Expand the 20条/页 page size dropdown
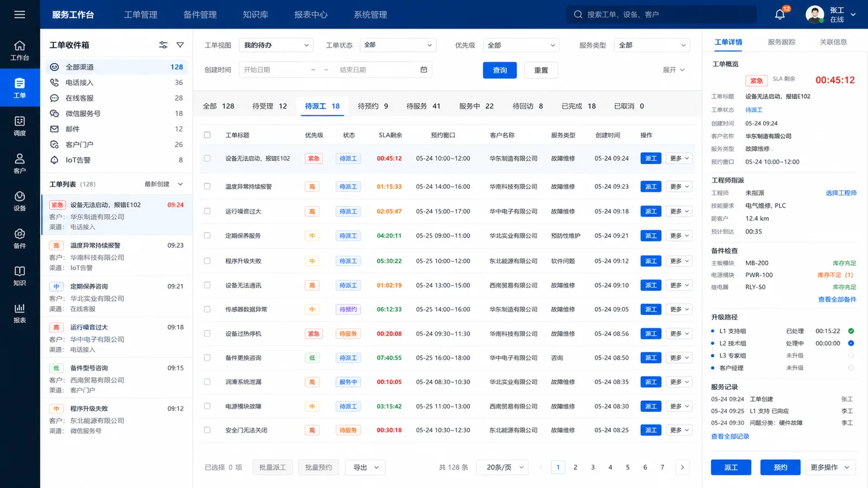Image resolution: width=868 pixels, height=488 pixels. pyautogui.click(x=503, y=467)
